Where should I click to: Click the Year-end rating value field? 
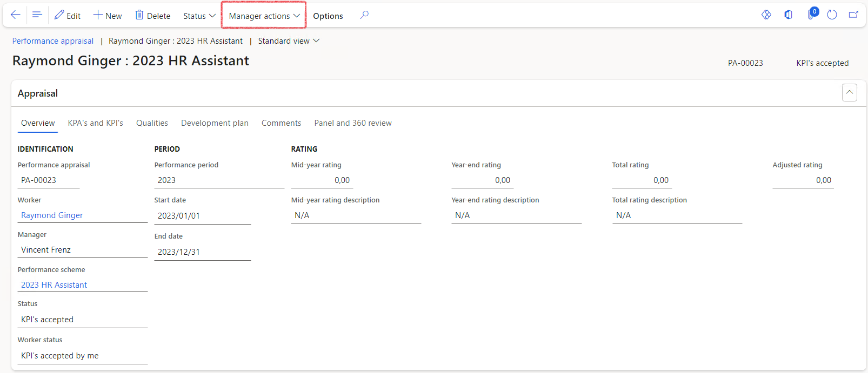pos(483,180)
